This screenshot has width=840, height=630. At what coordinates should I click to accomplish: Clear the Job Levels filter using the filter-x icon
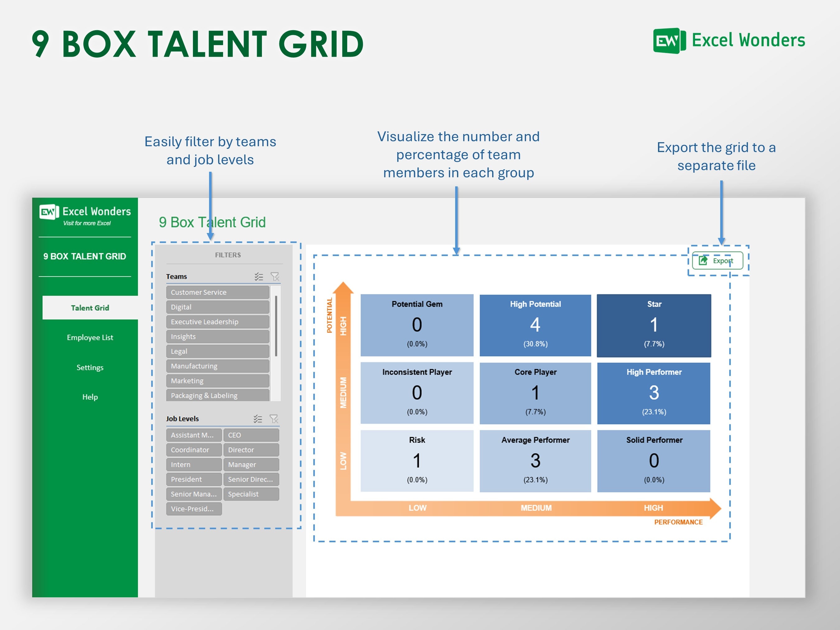pos(274,419)
